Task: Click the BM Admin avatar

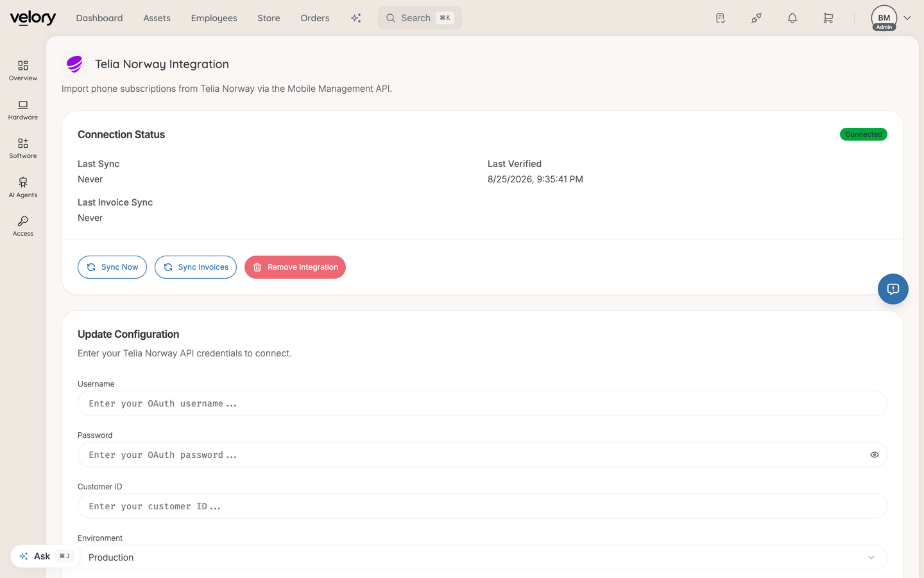Action: 884,18
